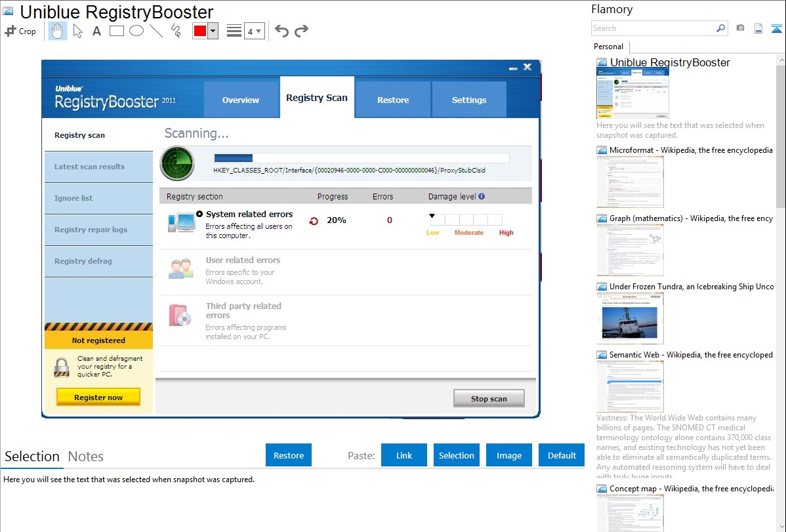Click the damage level gauge
The image size is (786, 532).
click(x=466, y=219)
